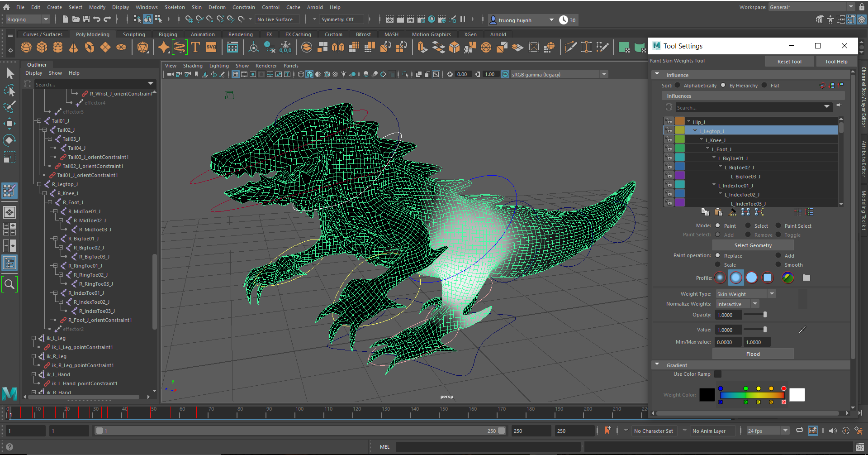
Task: Select the Lasso selection tool
Action: coord(9,90)
